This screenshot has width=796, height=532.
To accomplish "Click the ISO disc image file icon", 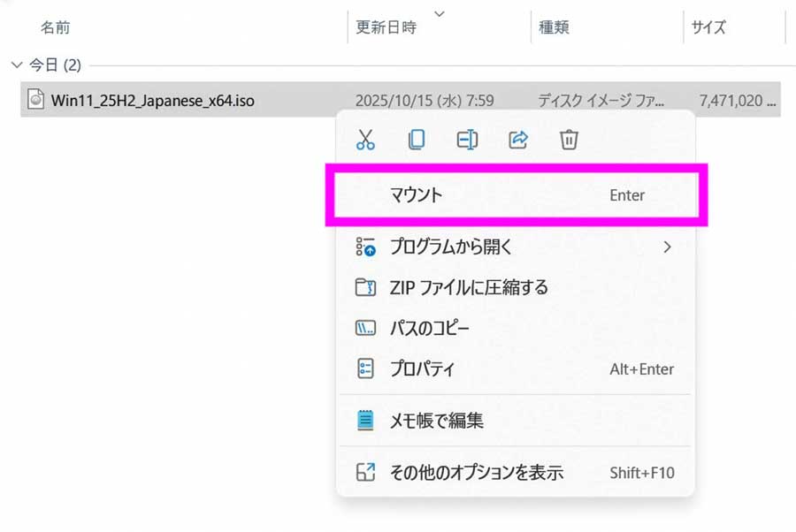I will coord(35,100).
